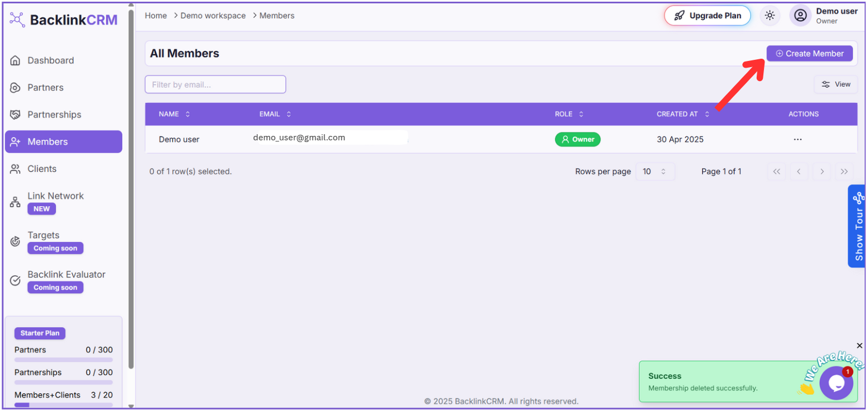Screen dimensions: 868x411
Task: Close the success notification with X
Action: [x=860, y=346]
